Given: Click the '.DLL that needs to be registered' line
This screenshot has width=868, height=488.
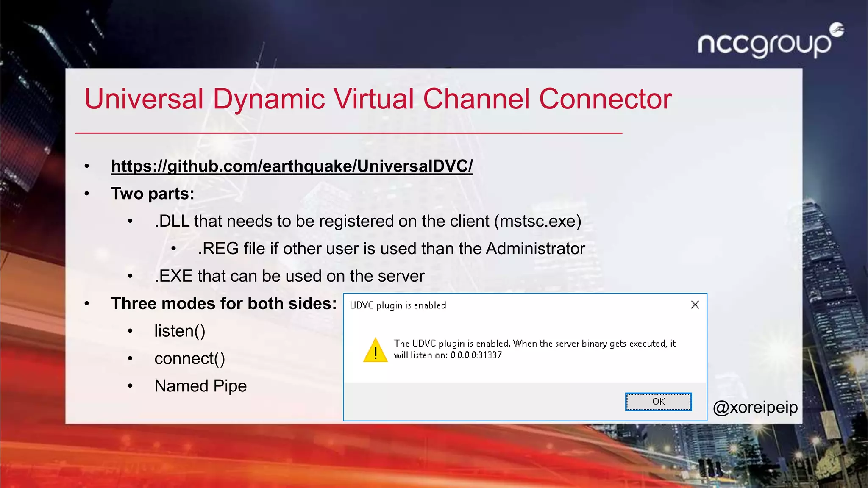Looking at the screenshot, I should pos(368,222).
